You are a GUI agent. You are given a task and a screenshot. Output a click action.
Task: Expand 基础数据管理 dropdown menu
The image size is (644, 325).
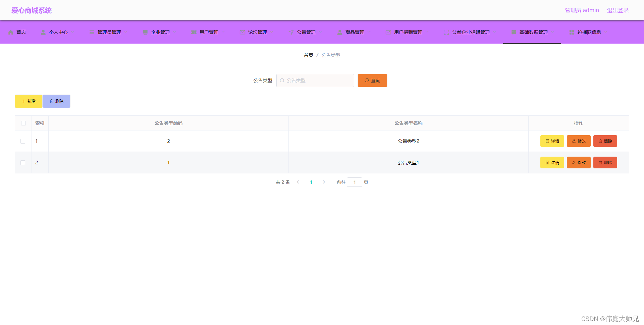pyautogui.click(x=532, y=32)
